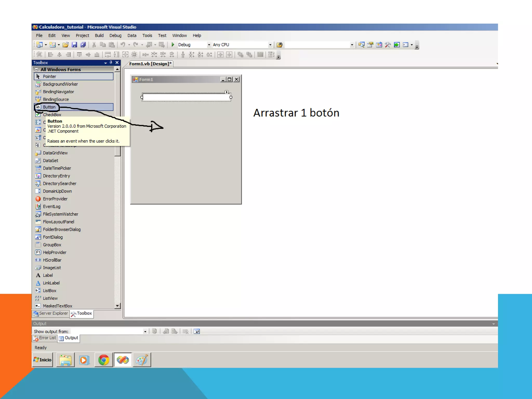The image size is (532, 399).
Task: Collapse the All Windows Forms group
Action: click(36, 69)
